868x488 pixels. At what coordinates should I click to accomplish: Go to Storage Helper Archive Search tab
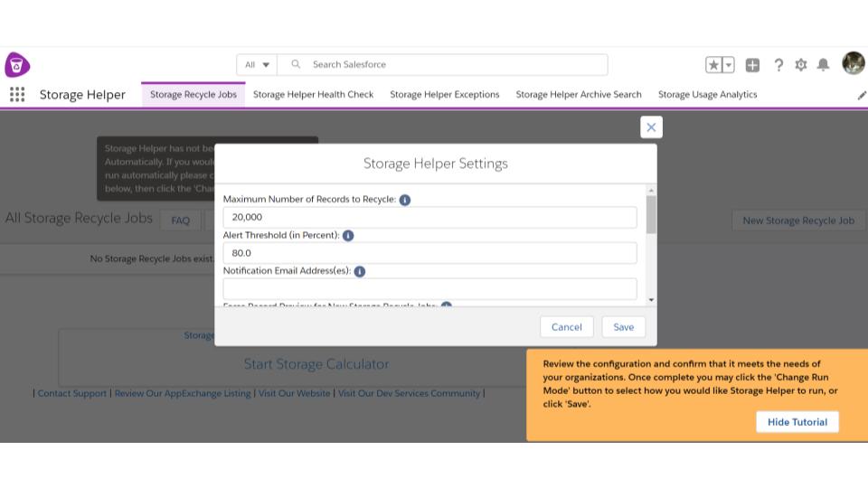click(579, 95)
